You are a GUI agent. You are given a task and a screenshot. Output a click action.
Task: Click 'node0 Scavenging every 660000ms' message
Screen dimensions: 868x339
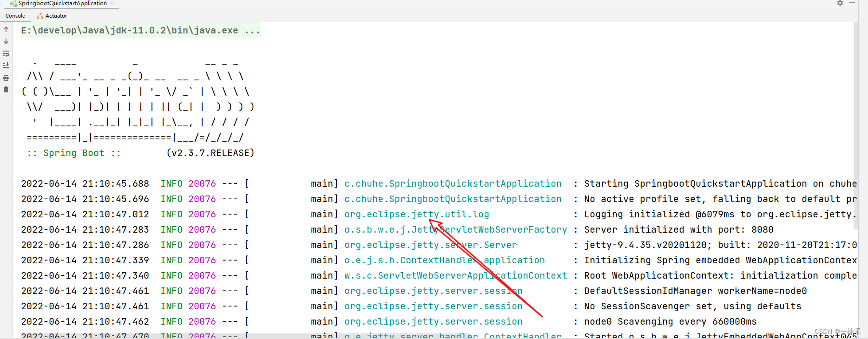[x=671, y=321]
